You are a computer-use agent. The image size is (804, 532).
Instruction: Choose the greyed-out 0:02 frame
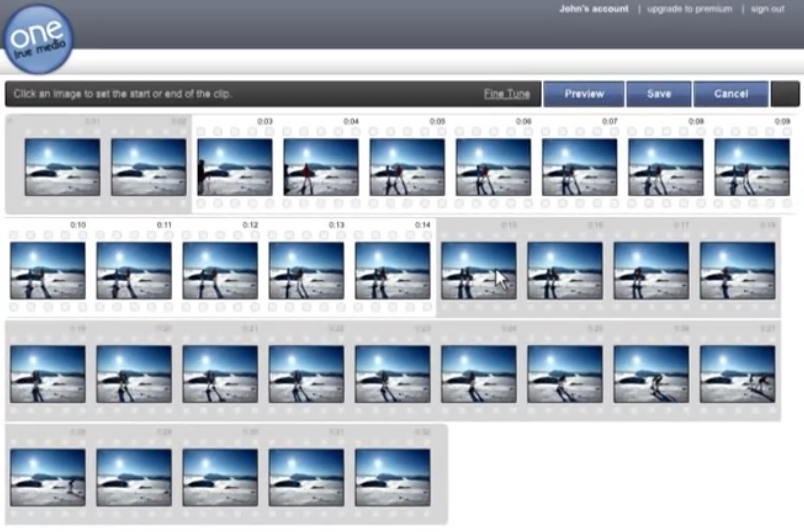(148, 167)
